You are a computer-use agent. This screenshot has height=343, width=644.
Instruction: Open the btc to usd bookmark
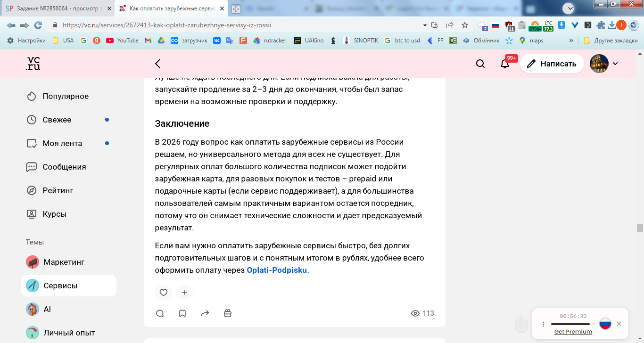tap(402, 41)
